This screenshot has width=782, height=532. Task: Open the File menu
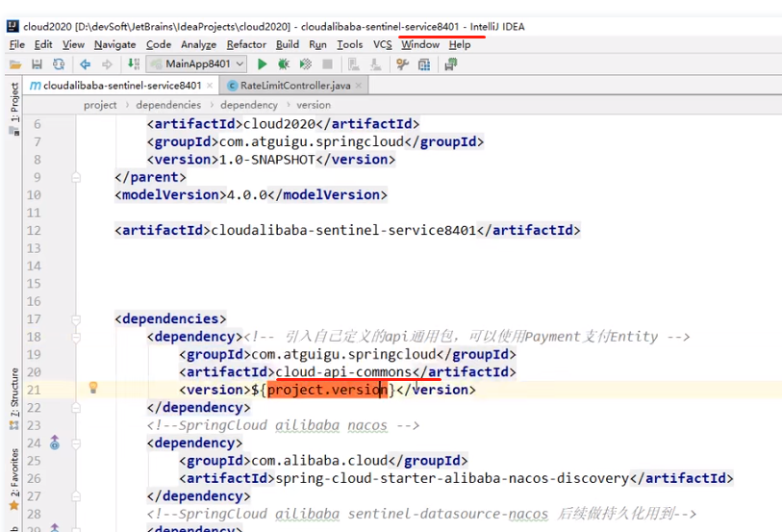17,44
